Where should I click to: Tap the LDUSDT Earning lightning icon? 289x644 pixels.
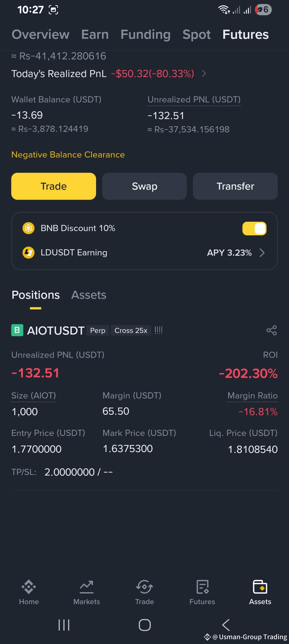coord(28,252)
